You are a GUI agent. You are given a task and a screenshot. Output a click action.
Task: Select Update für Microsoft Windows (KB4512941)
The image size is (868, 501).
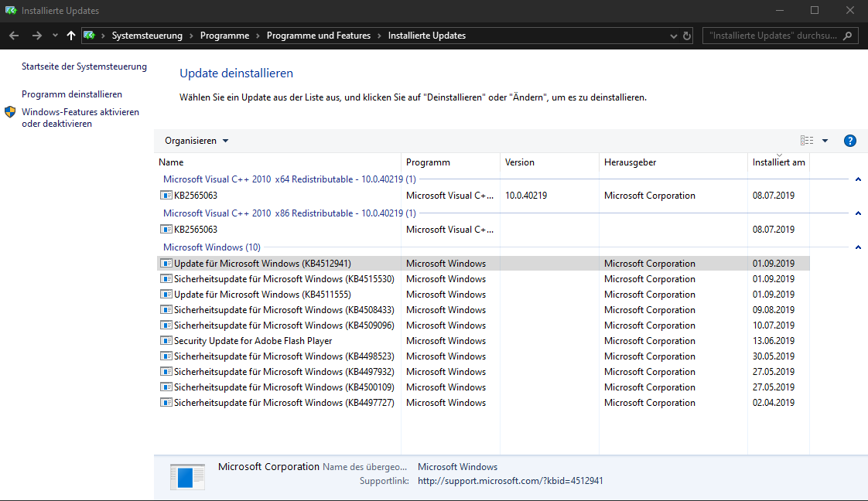click(484, 263)
